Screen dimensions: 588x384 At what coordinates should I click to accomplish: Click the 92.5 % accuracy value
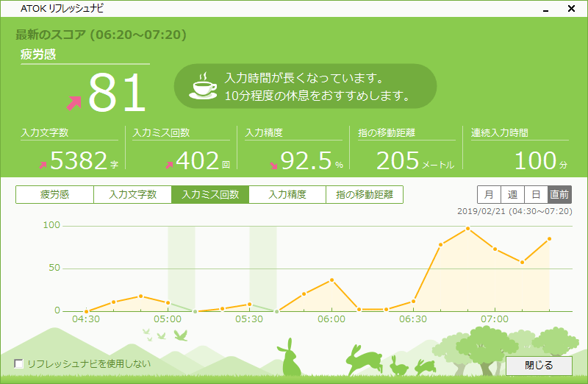(x=312, y=160)
